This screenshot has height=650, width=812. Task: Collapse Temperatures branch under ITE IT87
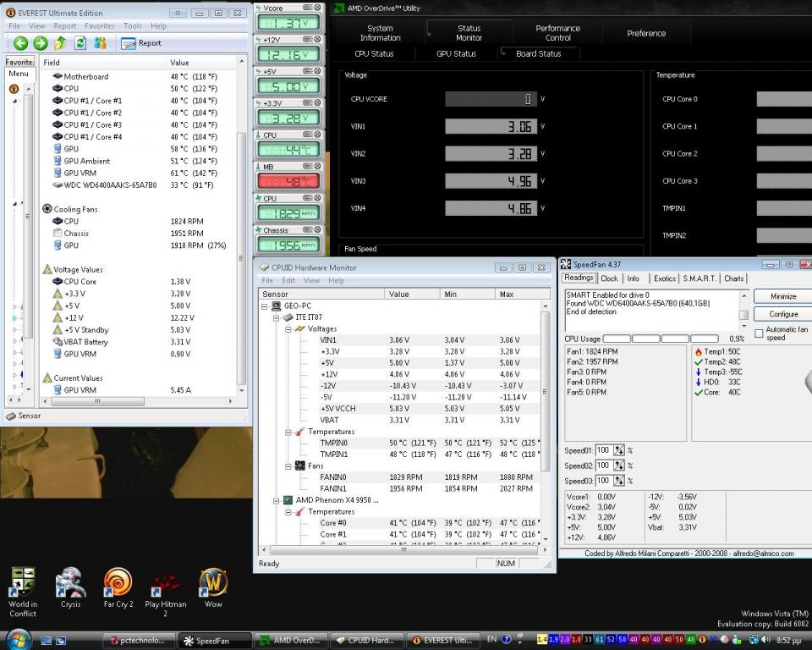(288, 432)
